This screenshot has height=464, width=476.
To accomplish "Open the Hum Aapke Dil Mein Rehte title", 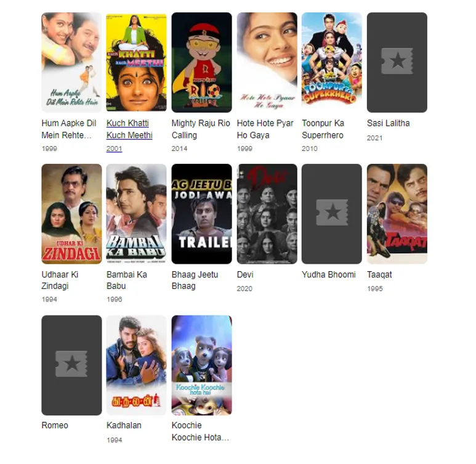I will 69,129.
